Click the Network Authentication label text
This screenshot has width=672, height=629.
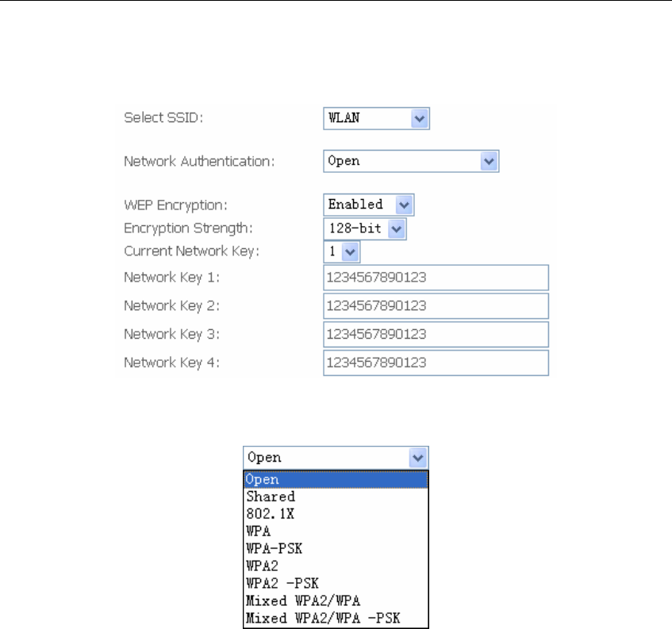click(199, 162)
